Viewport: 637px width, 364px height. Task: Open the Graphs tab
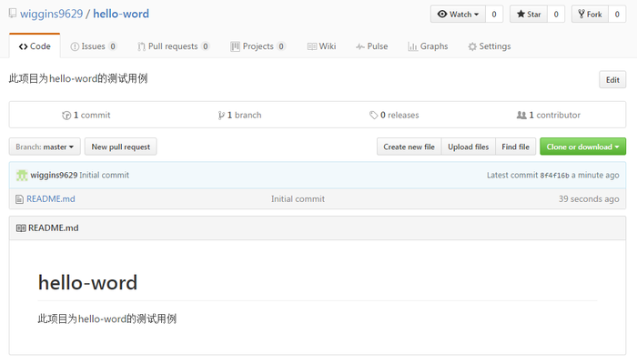pos(428,46)
